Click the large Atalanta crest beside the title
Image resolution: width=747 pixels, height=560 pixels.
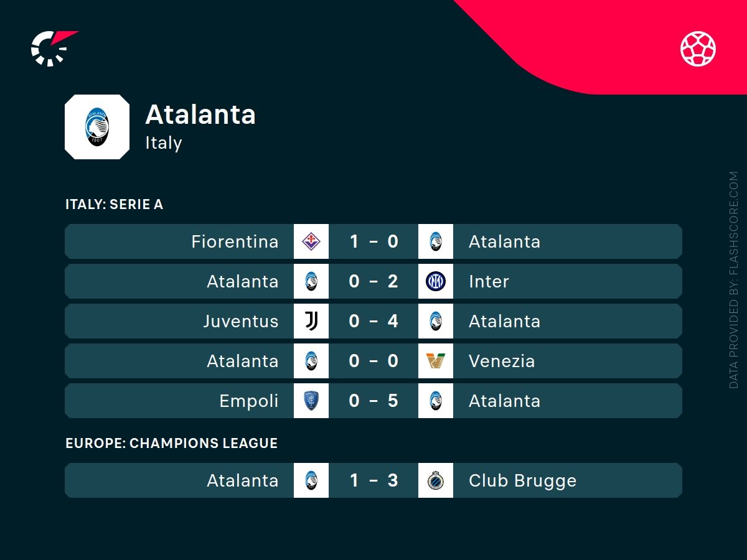[x=97, y=127]
